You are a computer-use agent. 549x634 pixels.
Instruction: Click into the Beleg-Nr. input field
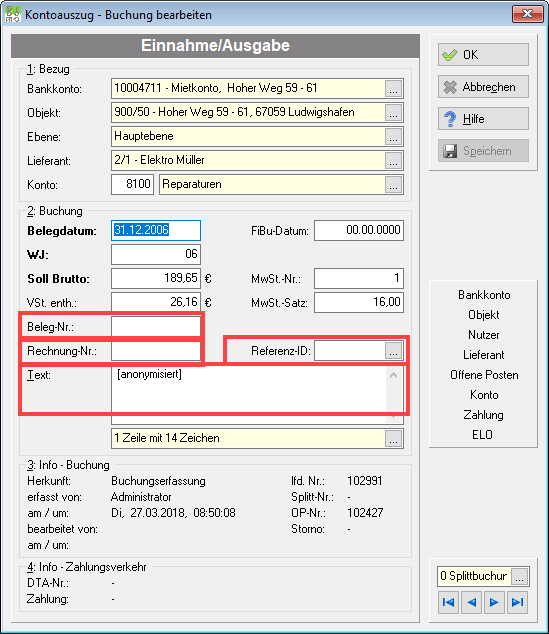click(156, 327)
